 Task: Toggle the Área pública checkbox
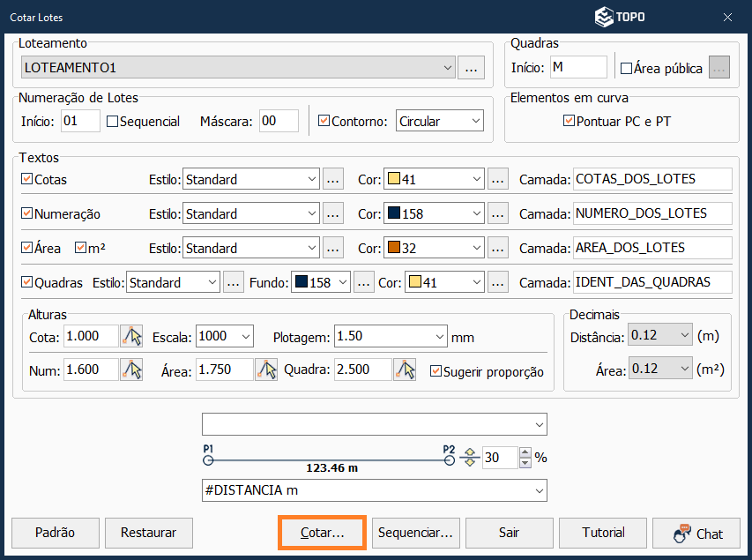627,68
